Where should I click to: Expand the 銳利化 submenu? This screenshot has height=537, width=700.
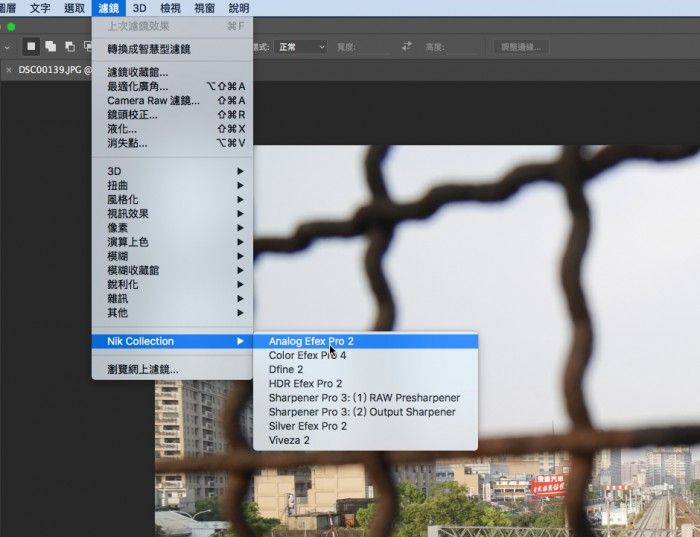click(x=172, y=284)
